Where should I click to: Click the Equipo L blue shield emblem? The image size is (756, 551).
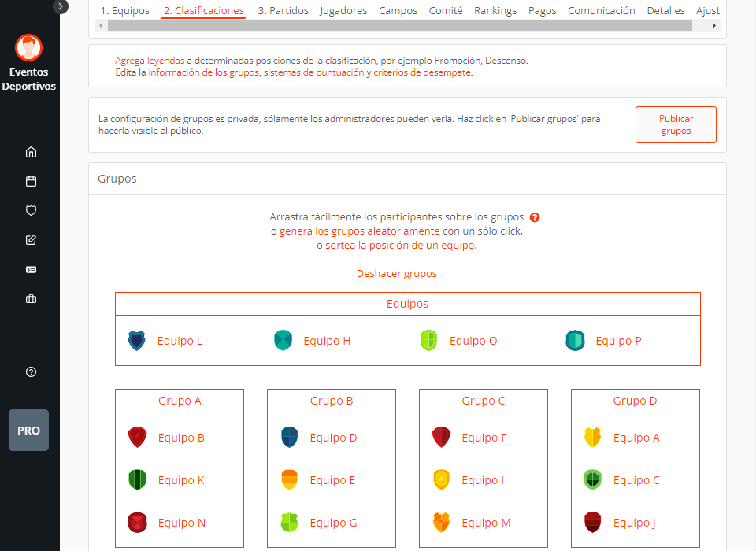pyautogui.click(x=137, y=340)
